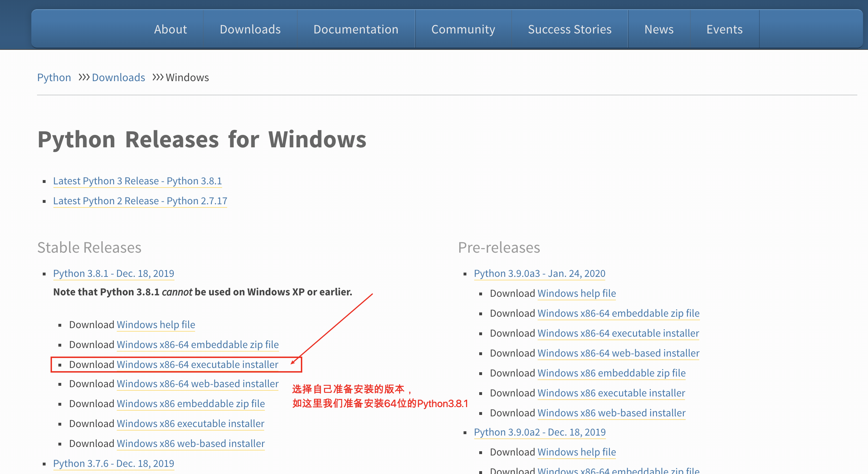The image size is (868, 474).
Task: Click the stable Windows x86 web-based installer link
Action: point(190,443)
